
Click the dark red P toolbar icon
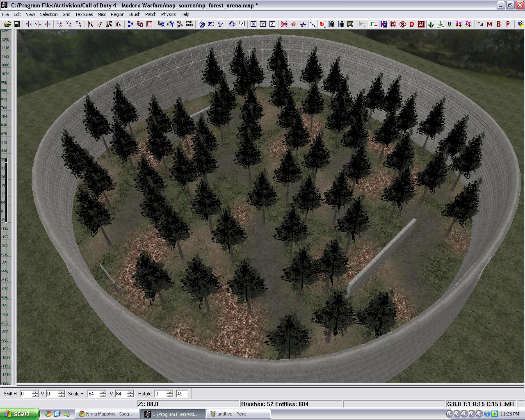(x=508, y=24)
